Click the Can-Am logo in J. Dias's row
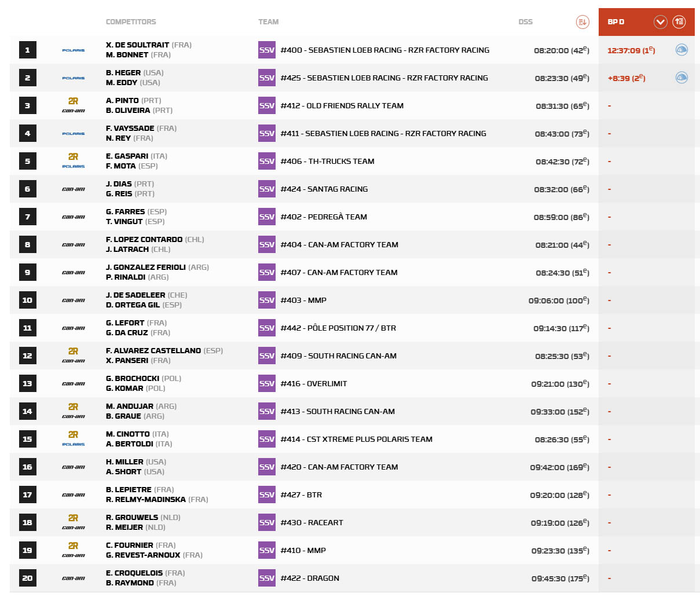The height and width of the screenshot is (597, 700). click(74, 189)
